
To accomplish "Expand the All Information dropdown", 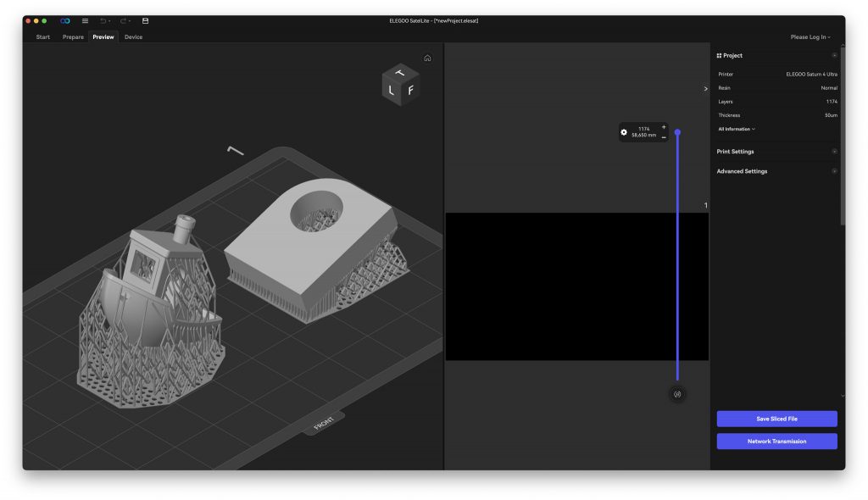I will (737, 129).
